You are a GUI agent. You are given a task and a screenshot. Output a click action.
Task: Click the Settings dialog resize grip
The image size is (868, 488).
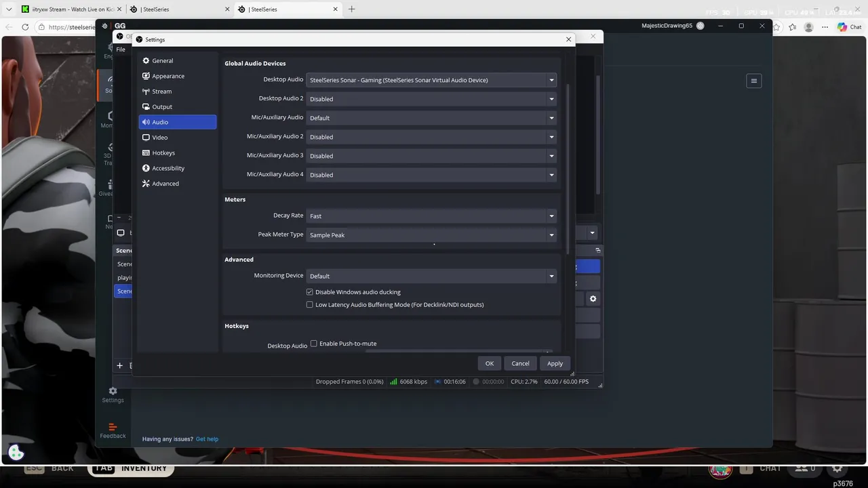click(572, 373)
